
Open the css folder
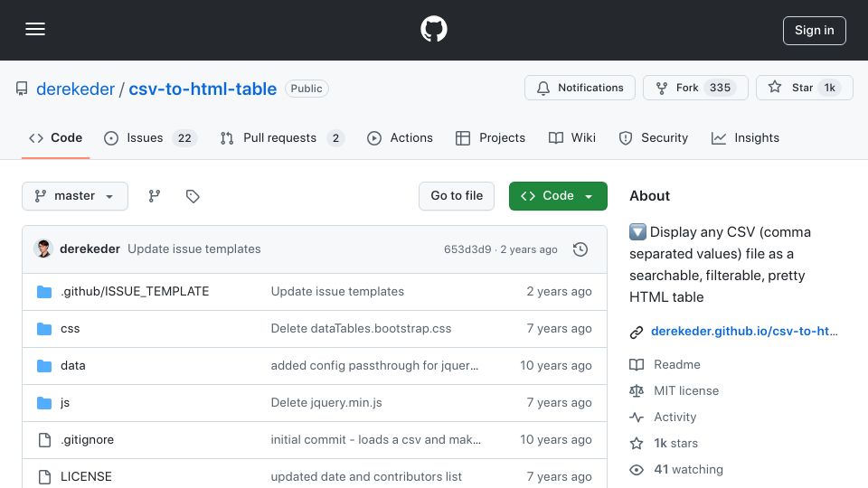[71, 329]
